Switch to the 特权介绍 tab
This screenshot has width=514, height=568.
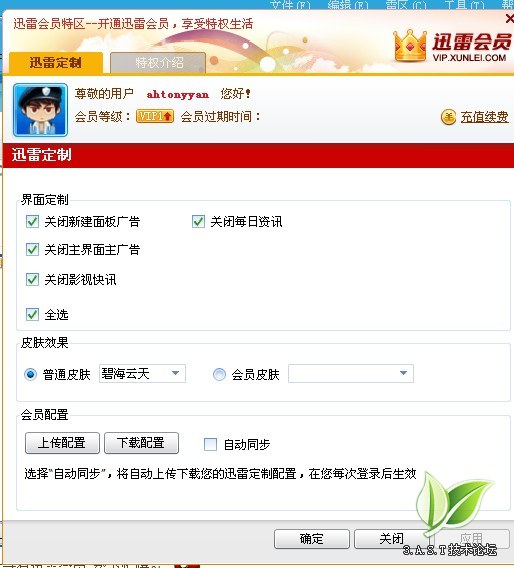pyautogui.click(x=158, y=63)
